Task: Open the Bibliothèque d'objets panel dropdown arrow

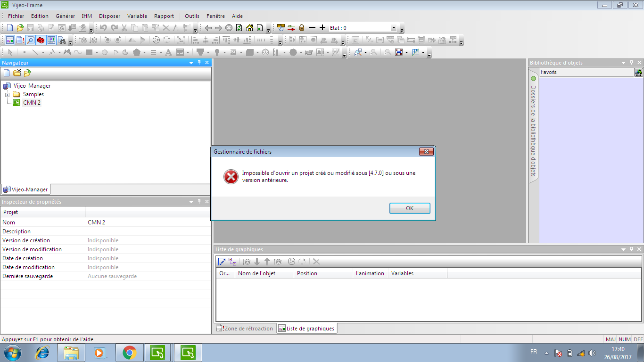Action: pos(623,63)
